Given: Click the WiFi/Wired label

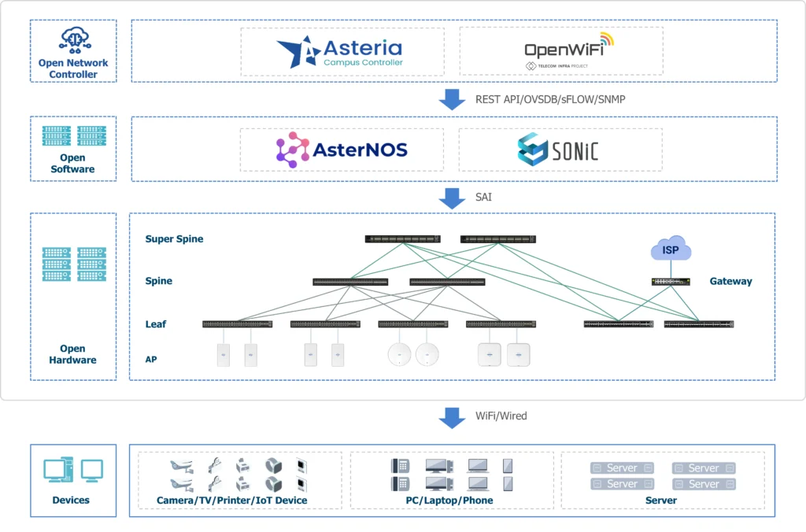Looking at the screenshot, I should tap(501, 416).
